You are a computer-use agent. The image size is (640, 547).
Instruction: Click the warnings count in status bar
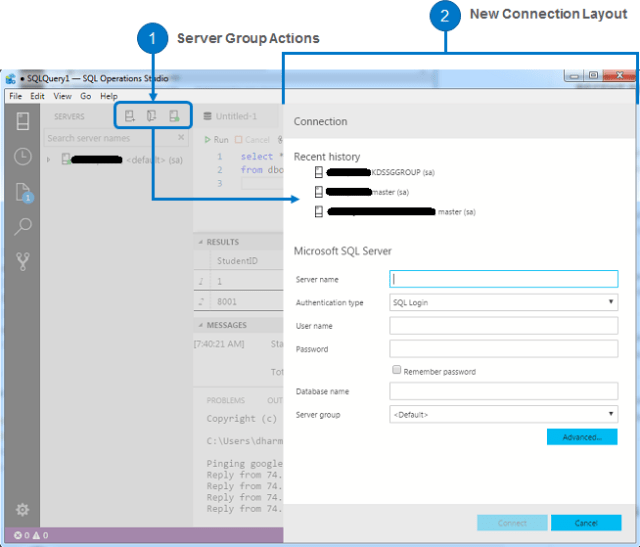[x=40, y=535]
